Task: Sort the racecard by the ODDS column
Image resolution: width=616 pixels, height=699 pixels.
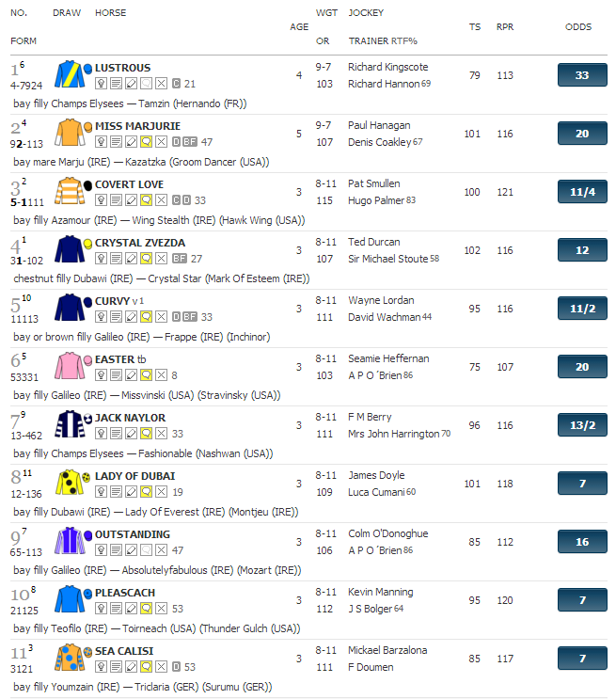Action: (x=578, y=26)
